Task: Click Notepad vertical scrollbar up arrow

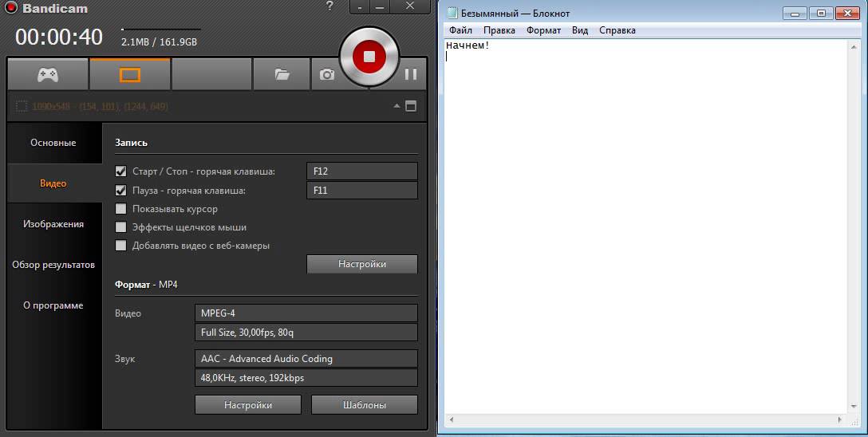Action: (x=854, y=47)
